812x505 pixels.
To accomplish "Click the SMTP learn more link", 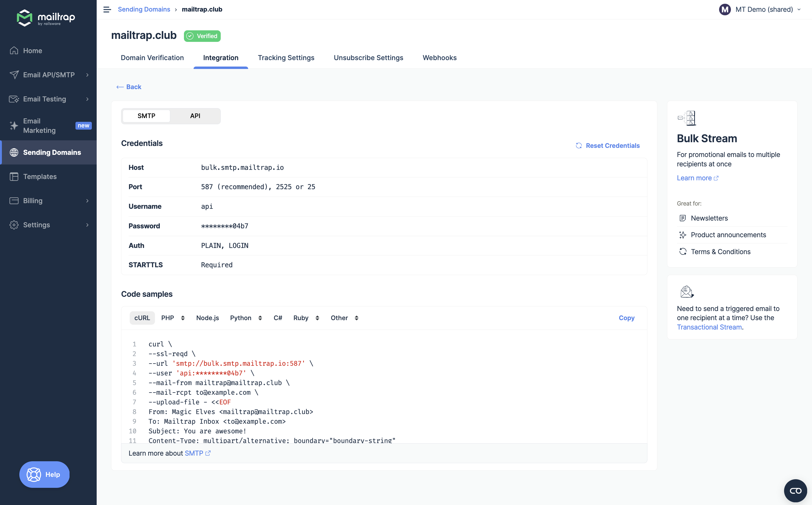I will 197,453.
